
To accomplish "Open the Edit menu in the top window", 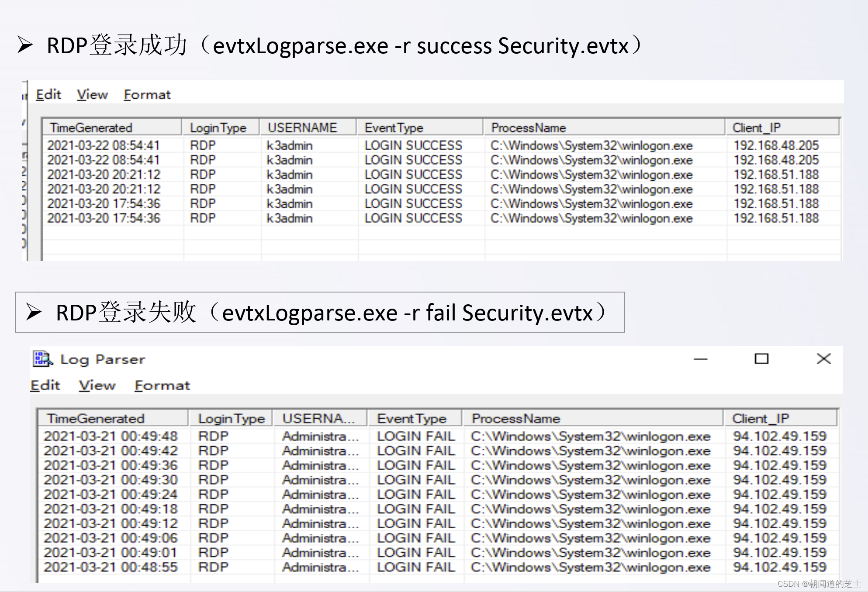I will coord(48,94).
